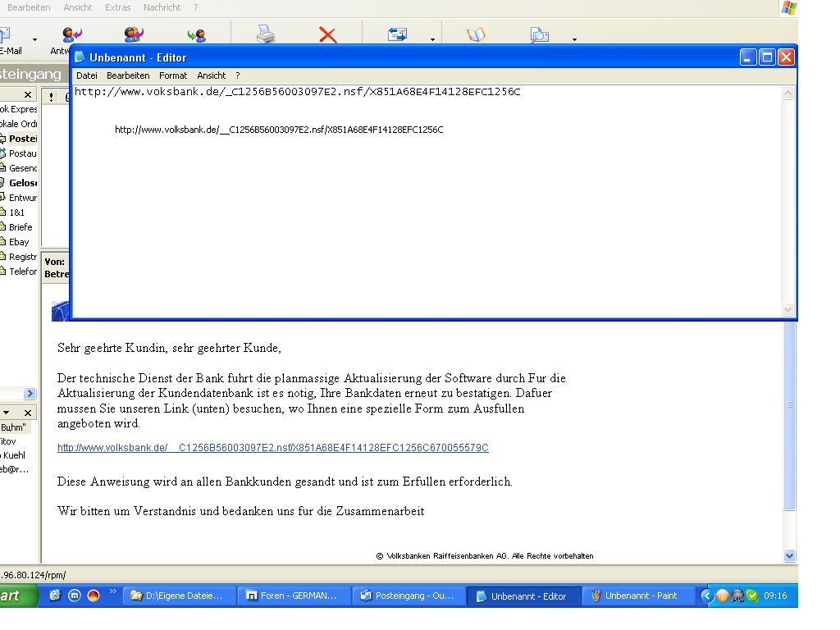Expand the quick launch chevron

pos(112,591)
